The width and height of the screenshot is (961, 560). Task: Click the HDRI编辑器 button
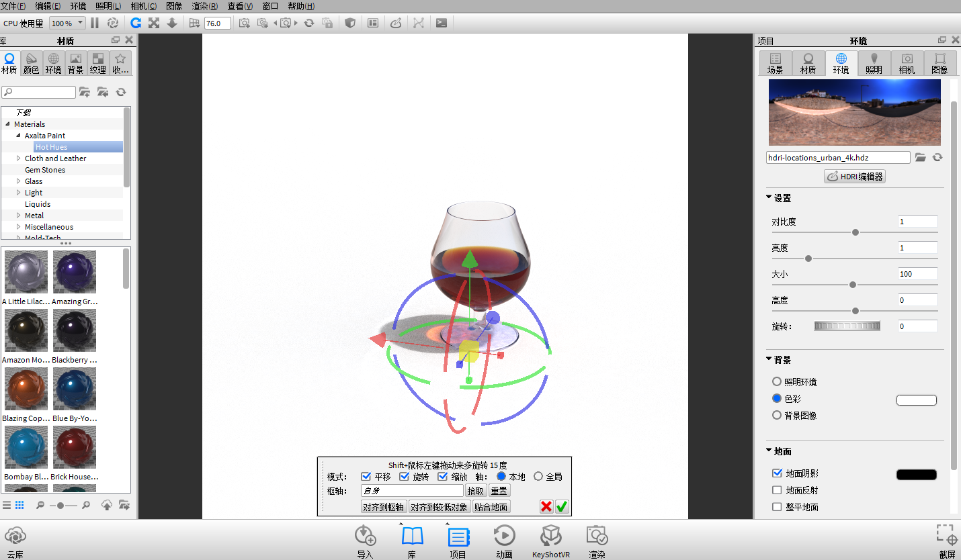point(855,177)
